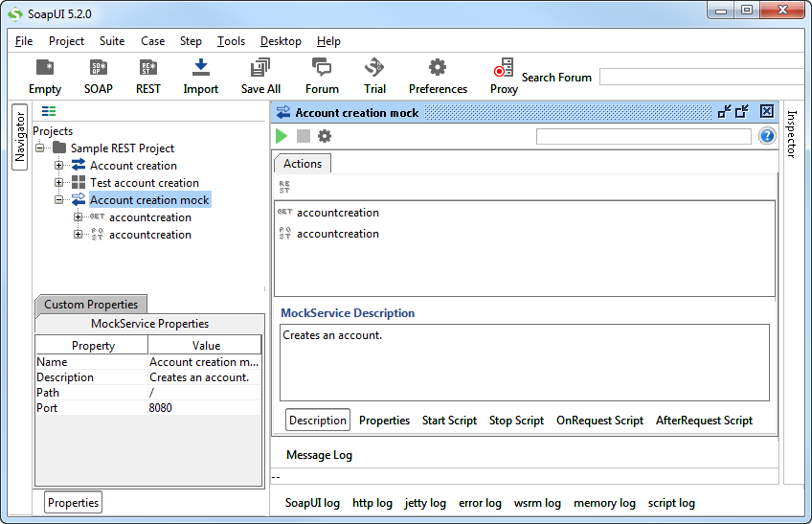This screenshot has width=812, height=524.
Task: Open the OnRequest Script tab
Action: coord(599,420)
